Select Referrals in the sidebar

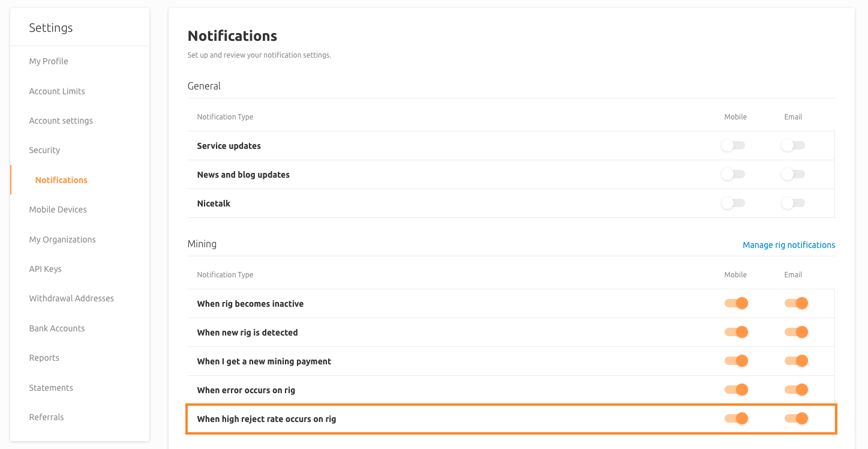(46, 417)
